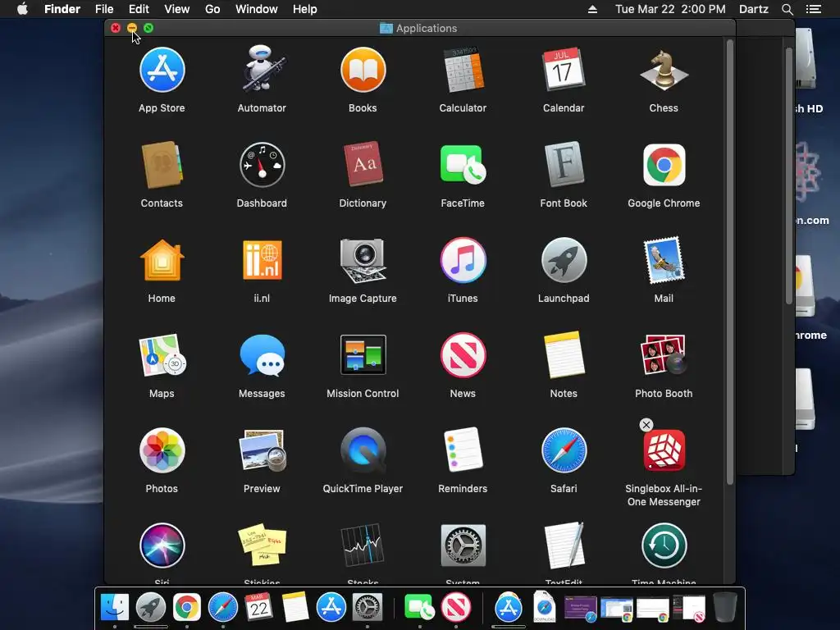Select the QuickTime Player icon
This screenshot has height=630, width=840.
pos(363,450)
